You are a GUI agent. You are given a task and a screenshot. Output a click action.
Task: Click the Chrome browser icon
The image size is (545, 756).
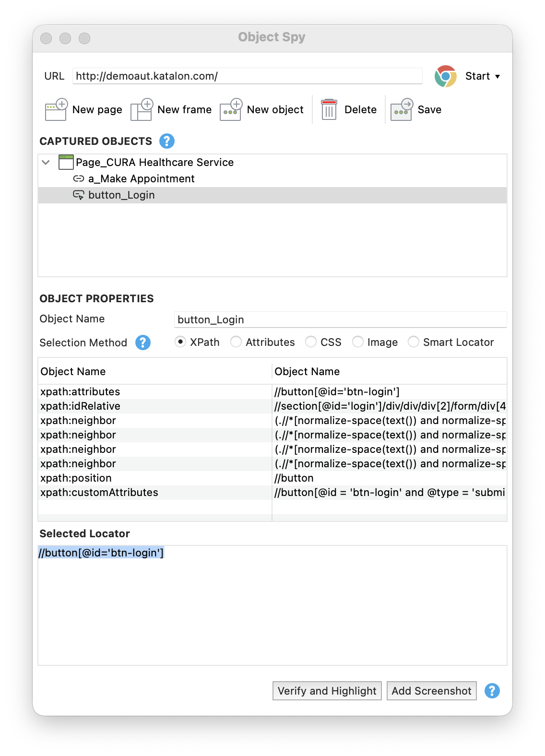click(x=446, y=76)
